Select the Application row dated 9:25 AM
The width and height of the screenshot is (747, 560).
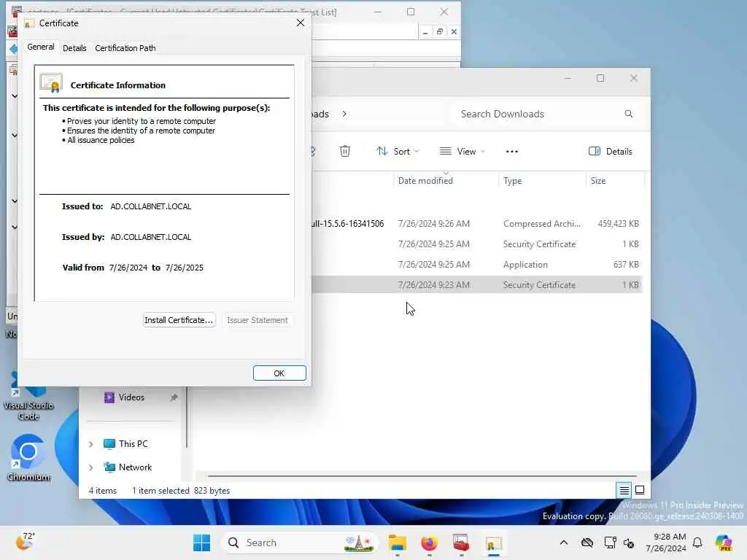478,265
